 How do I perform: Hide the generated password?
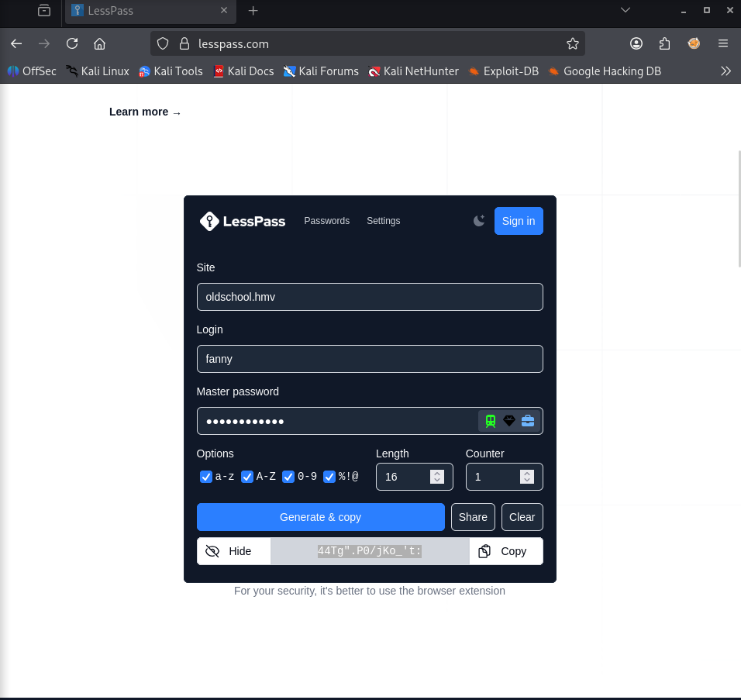[233, 551]
